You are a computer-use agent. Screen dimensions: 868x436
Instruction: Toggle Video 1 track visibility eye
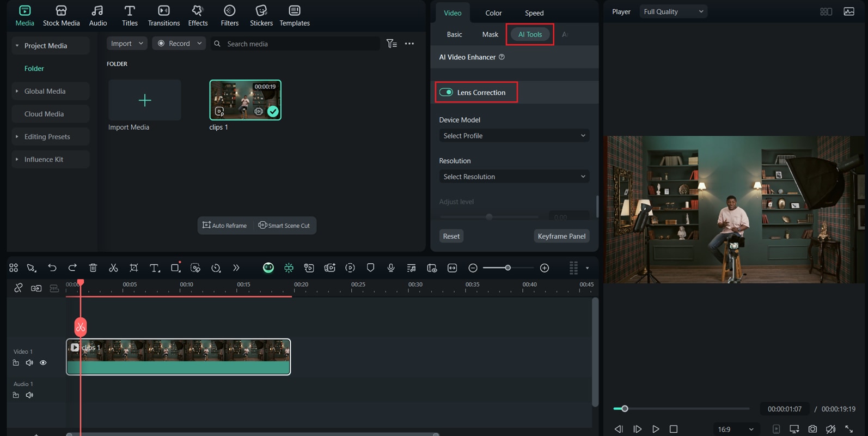(43, 363)
